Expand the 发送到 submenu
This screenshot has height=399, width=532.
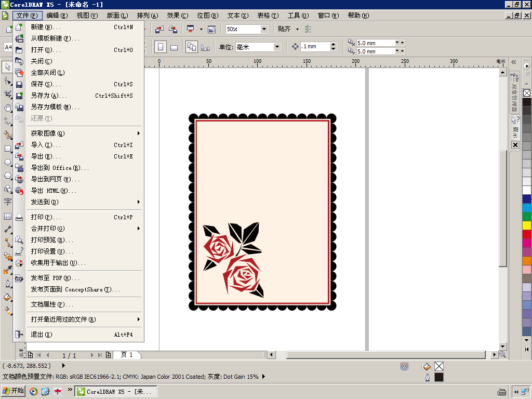(x=138, y=202)
